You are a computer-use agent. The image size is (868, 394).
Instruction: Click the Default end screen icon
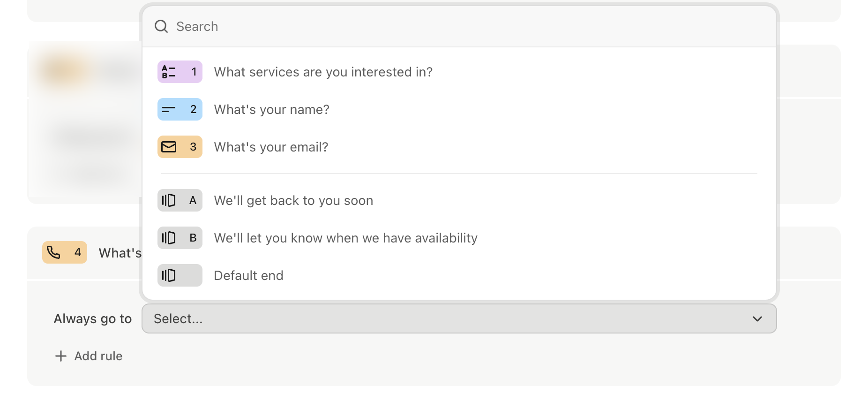tap(169, 275)
